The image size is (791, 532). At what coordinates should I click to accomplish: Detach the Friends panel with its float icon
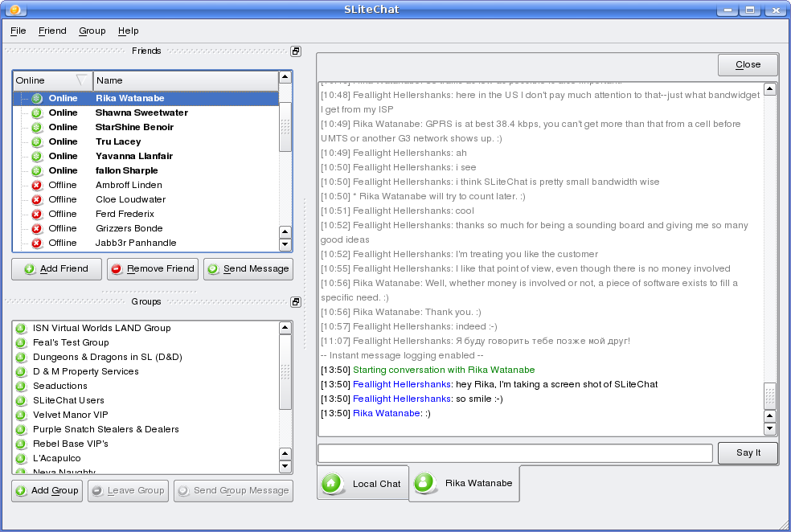[296, 51]
